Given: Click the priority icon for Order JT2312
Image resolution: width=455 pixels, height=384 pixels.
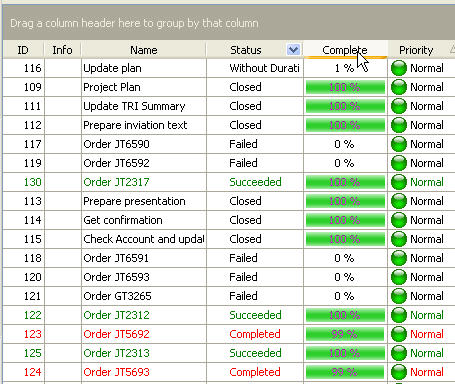Looking at the screenshot, I should (x=399, y=315).
